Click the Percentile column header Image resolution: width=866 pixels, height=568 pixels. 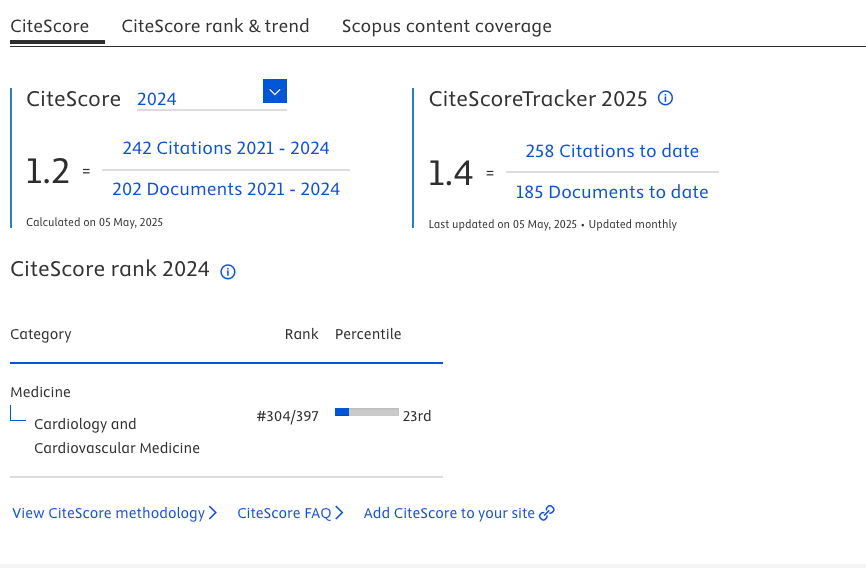pyautogui.click(x=368, y=334)
